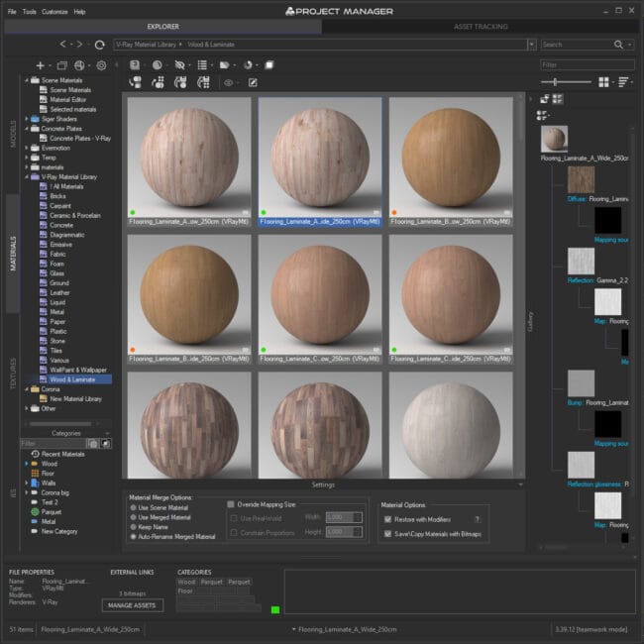Click the tree view icon in Gallery panel
Image resolution: width=644 pixels, height=644 pixels.
point(545,98)
